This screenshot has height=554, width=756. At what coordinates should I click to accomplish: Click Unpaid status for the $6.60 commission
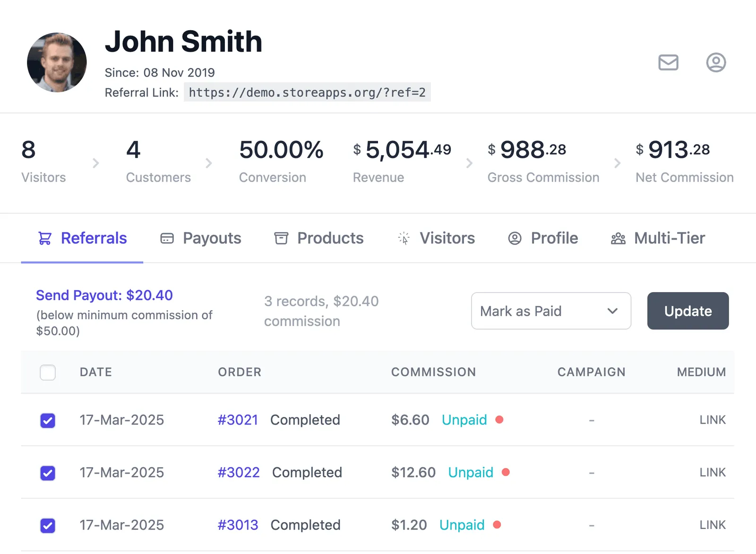(x=464, y=420)
